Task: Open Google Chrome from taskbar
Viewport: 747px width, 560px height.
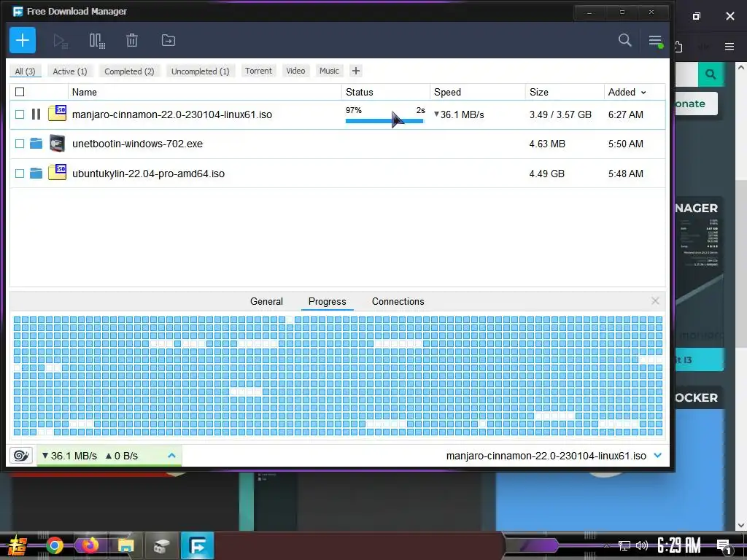Action: pyautogui.click(x=54, y=545)
